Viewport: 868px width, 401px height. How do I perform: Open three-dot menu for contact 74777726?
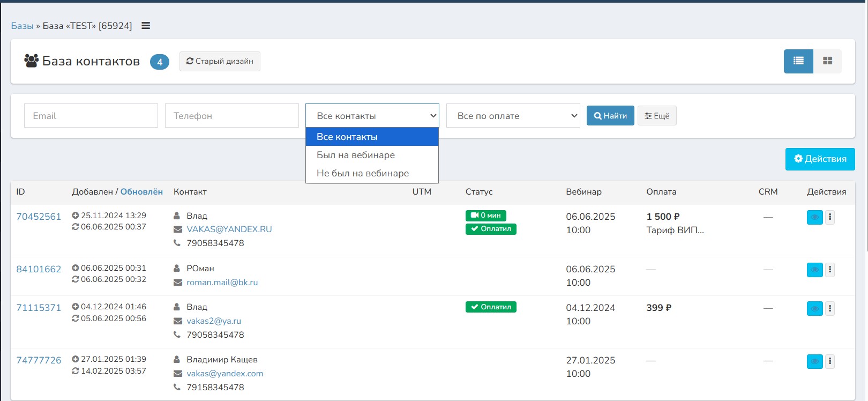(830, 361)
